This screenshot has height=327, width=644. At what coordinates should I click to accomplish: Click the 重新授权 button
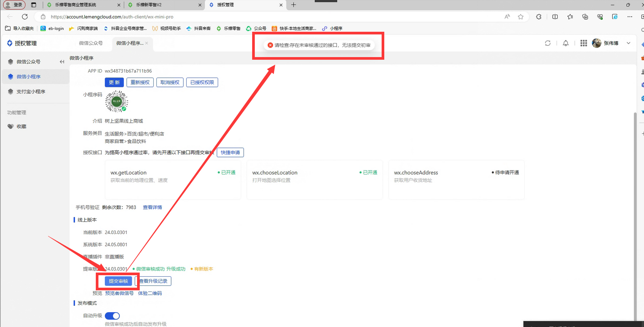tap(140, 82)
